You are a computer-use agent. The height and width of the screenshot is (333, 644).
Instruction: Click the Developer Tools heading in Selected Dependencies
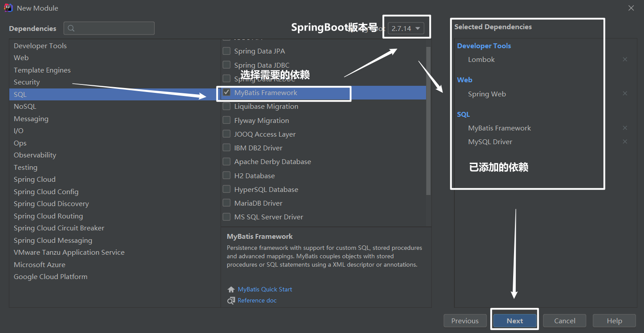pyautogui.click(x=484, y=46)
